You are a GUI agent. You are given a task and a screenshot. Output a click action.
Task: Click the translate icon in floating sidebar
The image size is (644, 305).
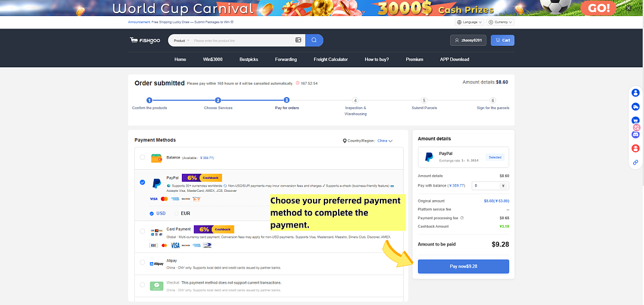click(x=637, y=127)
